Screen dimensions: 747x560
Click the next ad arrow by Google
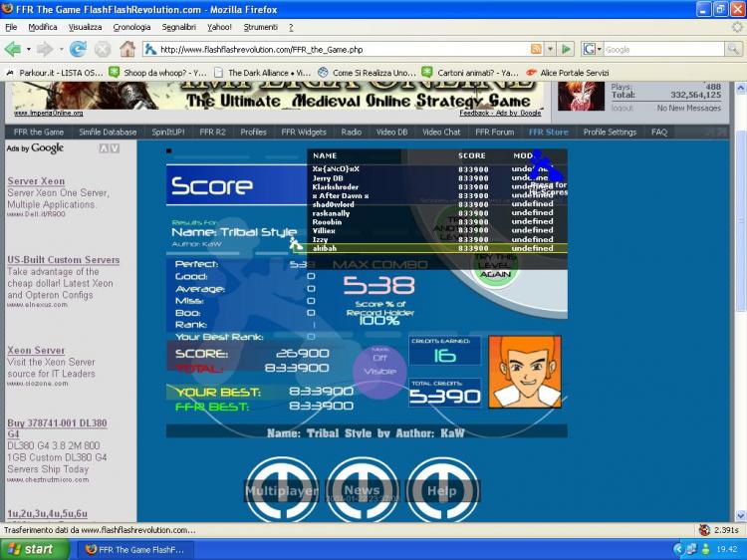[115, 148]
